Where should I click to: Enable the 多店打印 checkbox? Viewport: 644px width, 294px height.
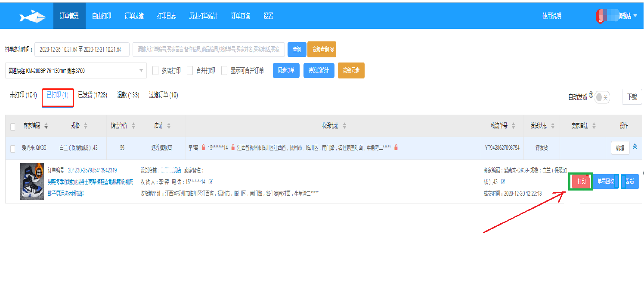(x=156, y=71)
